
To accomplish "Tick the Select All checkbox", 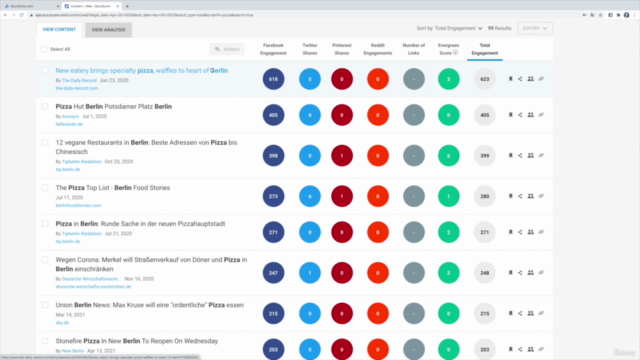I will point(44,49).
